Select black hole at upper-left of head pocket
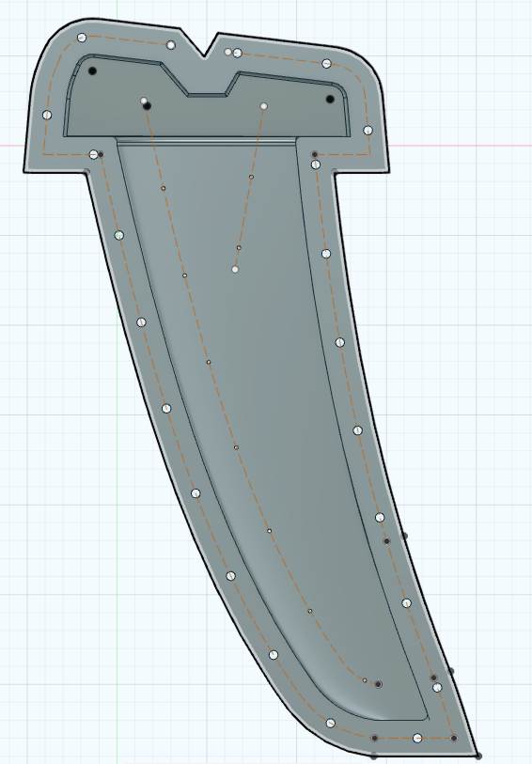The image size is (532, 764). coord(92,70)
